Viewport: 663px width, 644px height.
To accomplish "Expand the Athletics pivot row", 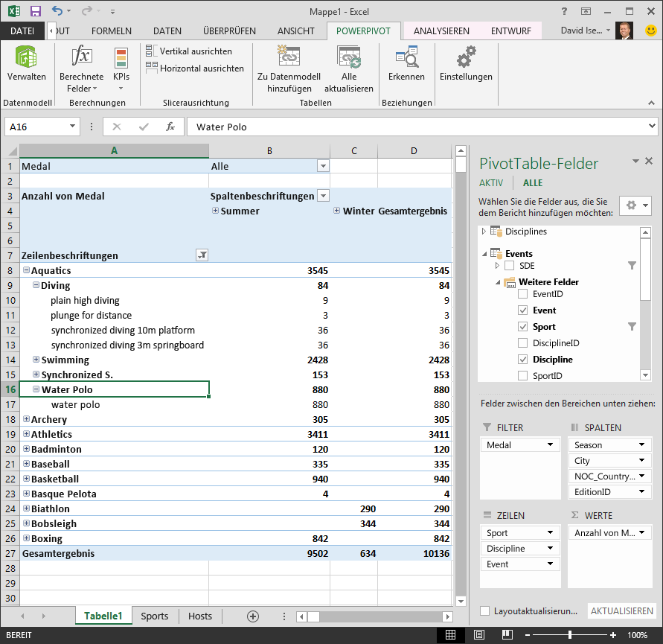I will (x=25, y=434).
